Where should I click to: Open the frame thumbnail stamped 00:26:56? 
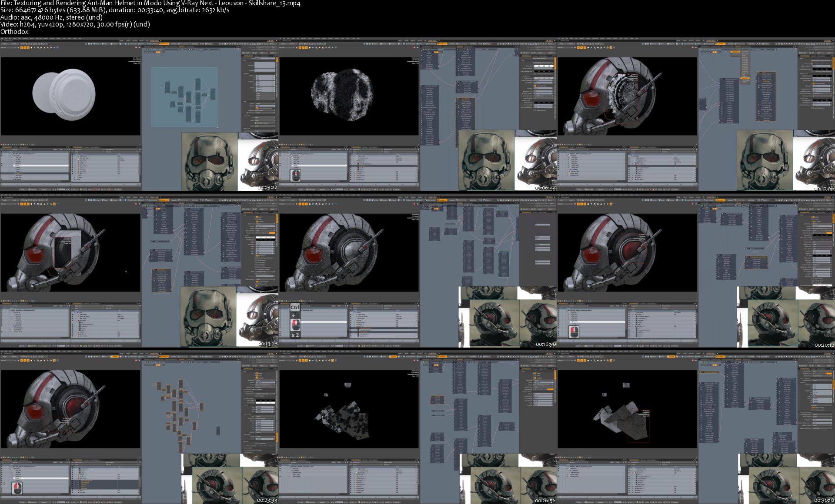(x=417, y=428)
